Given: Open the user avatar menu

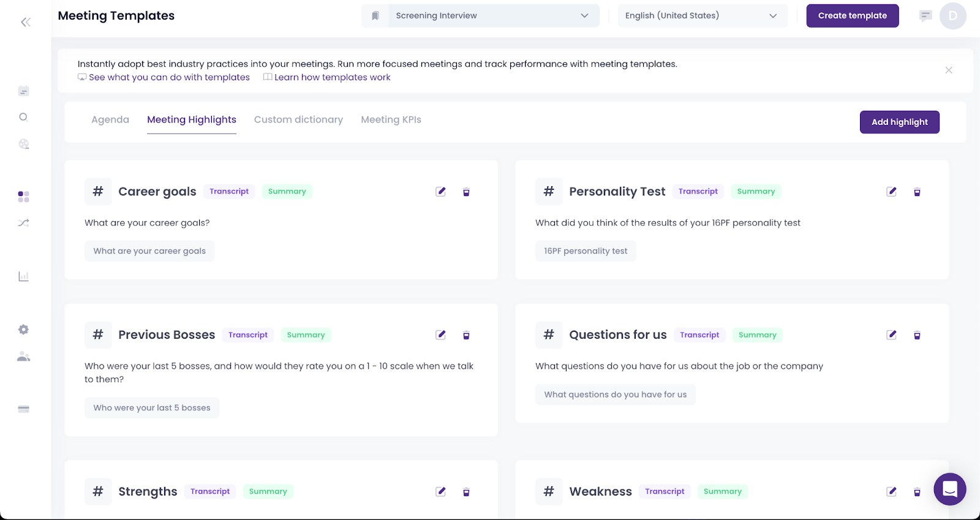Looking at the screenshot, I should 952,16.
